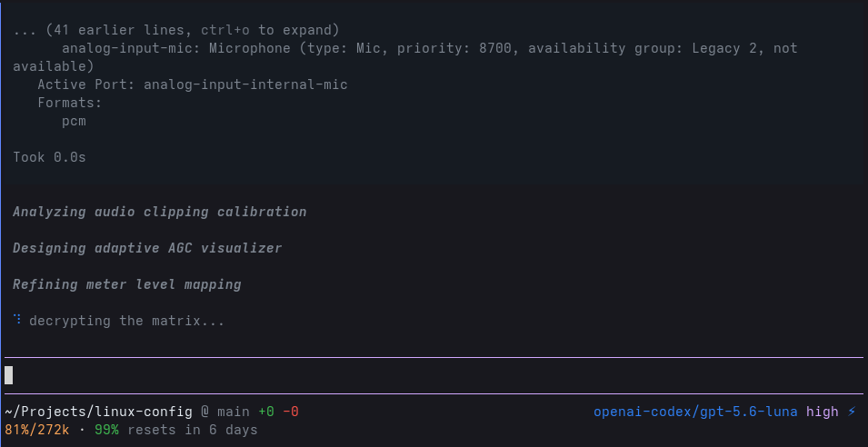The height and width of the screenshot is (447, 868).
Task: Click the green '+0' additions count
Action: pyautogui.click(x=266, y=412)
